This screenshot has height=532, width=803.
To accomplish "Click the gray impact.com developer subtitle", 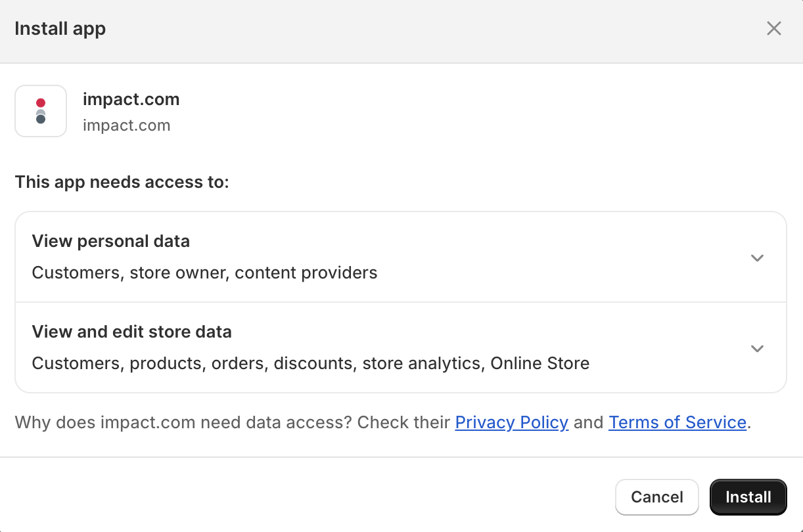I will click(x=126, y=125).
